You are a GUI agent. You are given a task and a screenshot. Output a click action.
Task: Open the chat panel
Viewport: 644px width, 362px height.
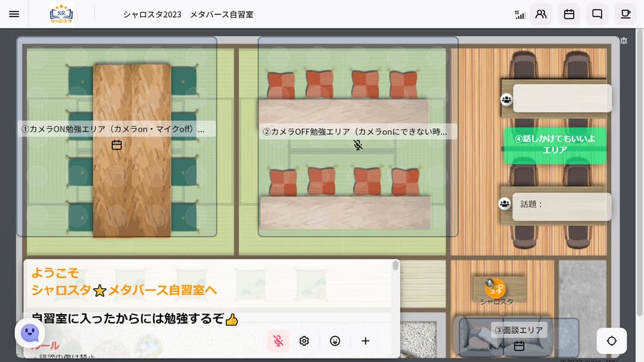[x=597, y=14]
